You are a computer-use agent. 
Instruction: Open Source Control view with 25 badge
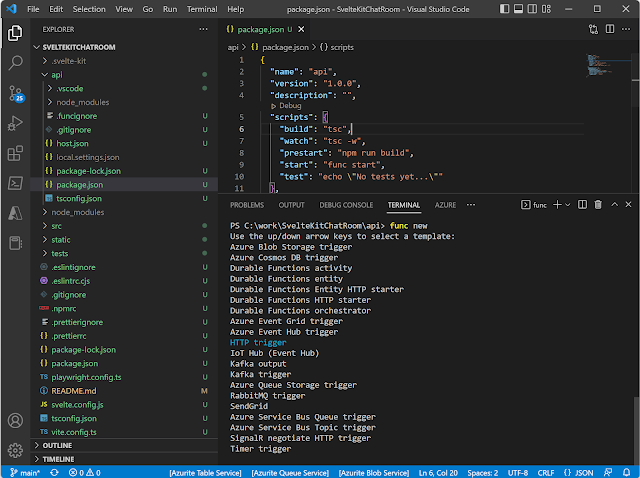click(x=15, y=93)
